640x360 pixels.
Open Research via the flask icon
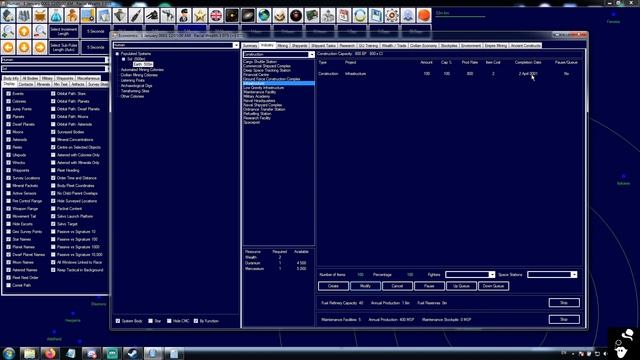pyautogui.click(x=56, y=16)
